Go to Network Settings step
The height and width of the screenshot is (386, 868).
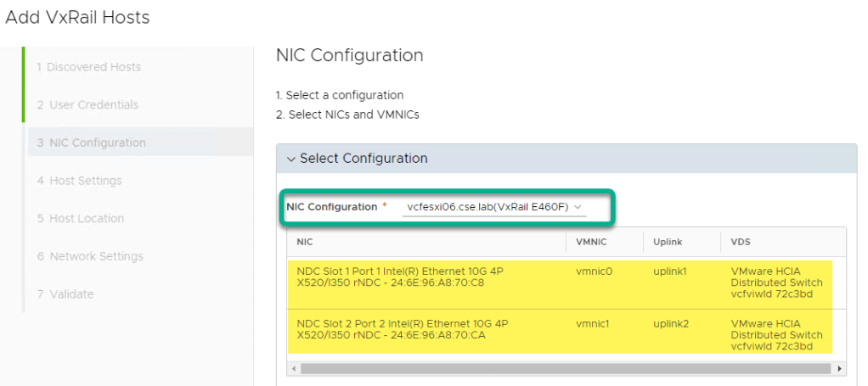tap(90, 256)
